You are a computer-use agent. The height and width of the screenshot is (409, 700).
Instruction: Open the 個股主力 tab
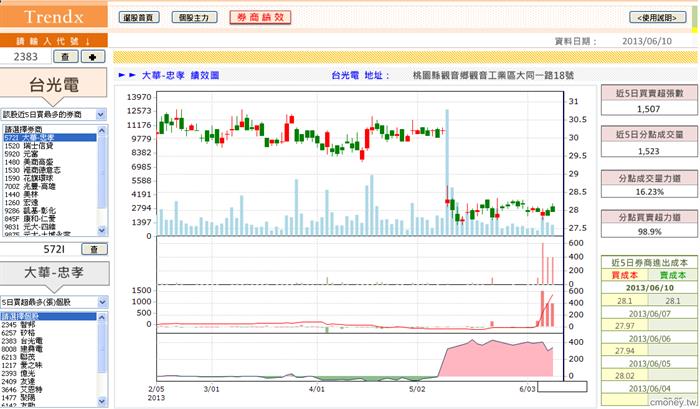[194, 17]
